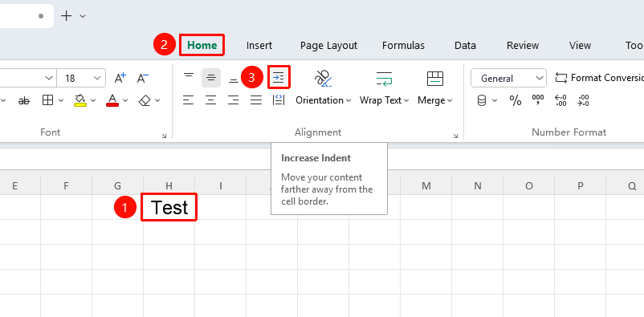The height and width of the screenshot is (317, 644).
Task: Switch to the Data tab
Action: pyautogui.click(x=466, y=46)
